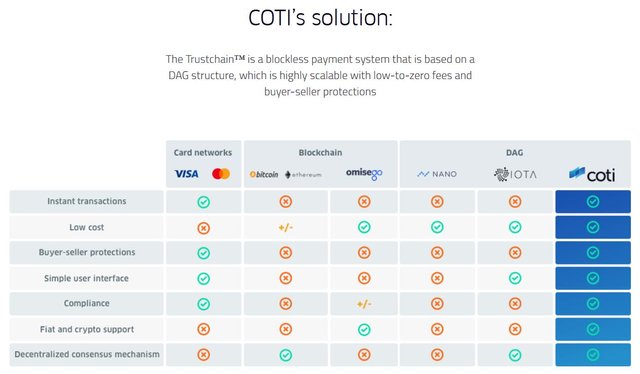Image resolution: width=640 pixels, height=374 pixels.
Task: Select the Blockchain column header
Action: pyautogui.click(x=320, y=153)
